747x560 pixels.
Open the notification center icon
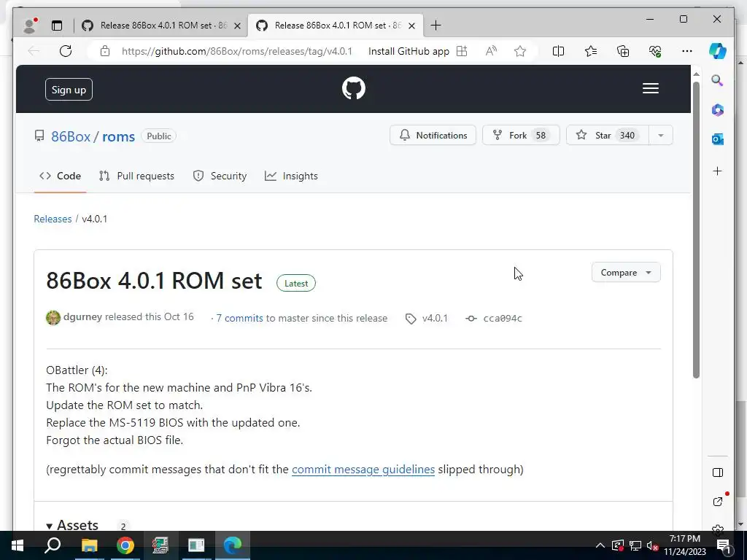click(723, 545)
